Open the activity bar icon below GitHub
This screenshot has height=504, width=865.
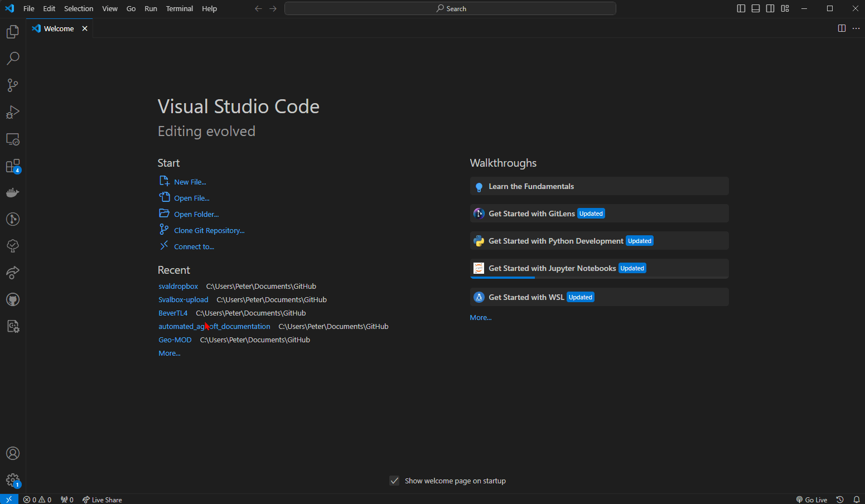coord(13,326)
